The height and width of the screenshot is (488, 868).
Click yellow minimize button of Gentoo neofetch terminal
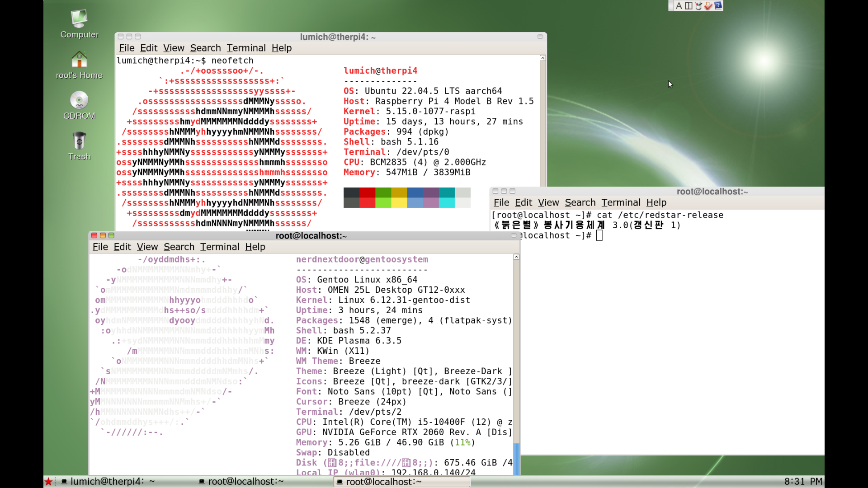coord(103,235)
